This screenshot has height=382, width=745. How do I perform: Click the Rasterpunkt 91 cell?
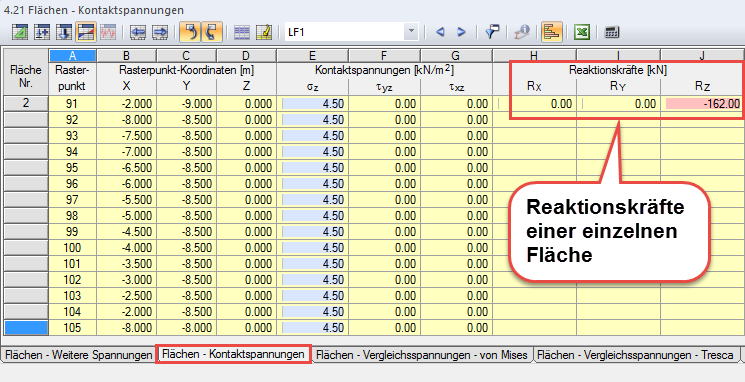coord(72,104)
